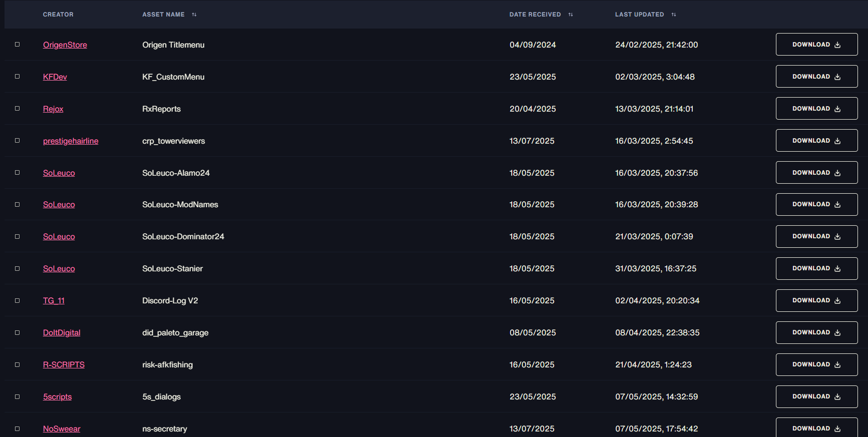Check the RxReports row checkbox
This screenshot has height=437, width=868.
[18, 109]
